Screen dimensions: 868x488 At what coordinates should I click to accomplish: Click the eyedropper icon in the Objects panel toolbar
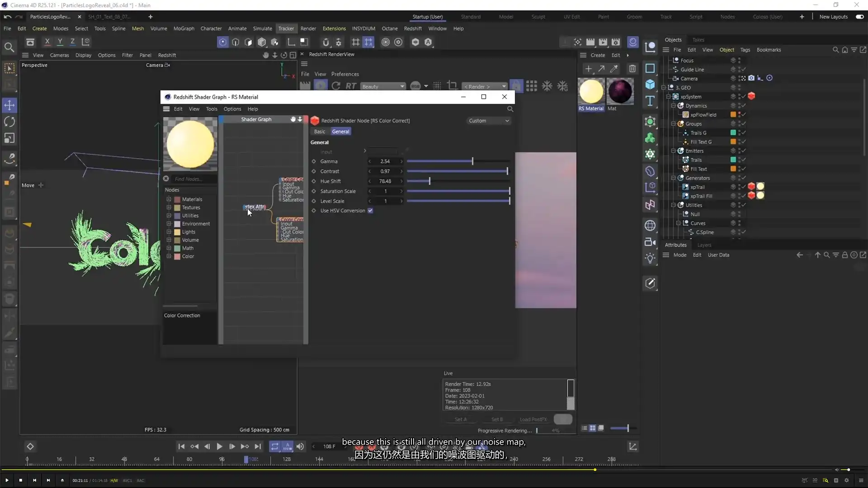pos(614,69)
